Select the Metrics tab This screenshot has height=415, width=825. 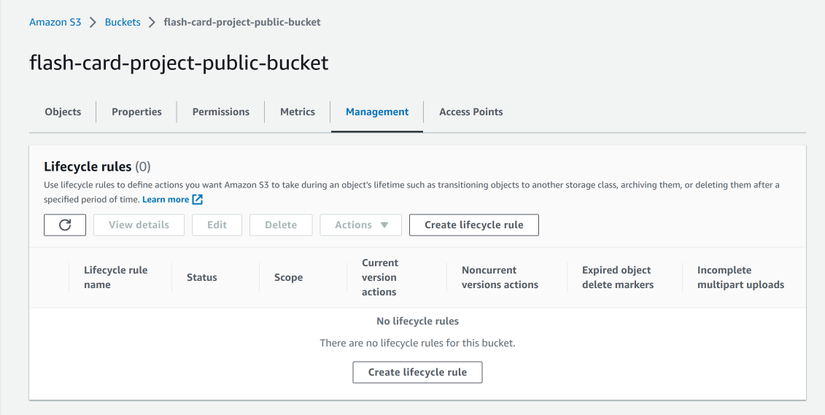pyautogui.click(x=297, y=112)
